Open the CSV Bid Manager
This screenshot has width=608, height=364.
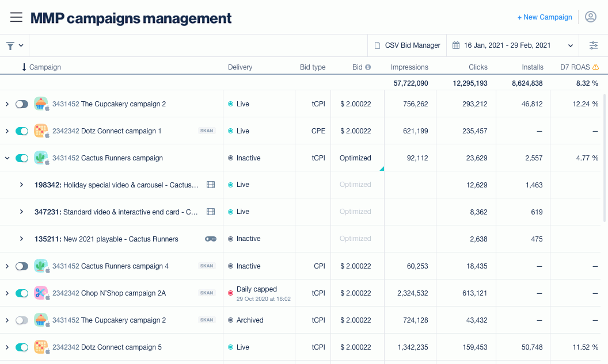click(x=407, y=45)
